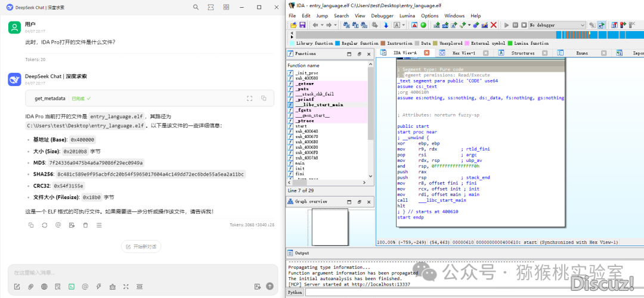Open the Lumina menu in IDA

[x=407, y=16]
